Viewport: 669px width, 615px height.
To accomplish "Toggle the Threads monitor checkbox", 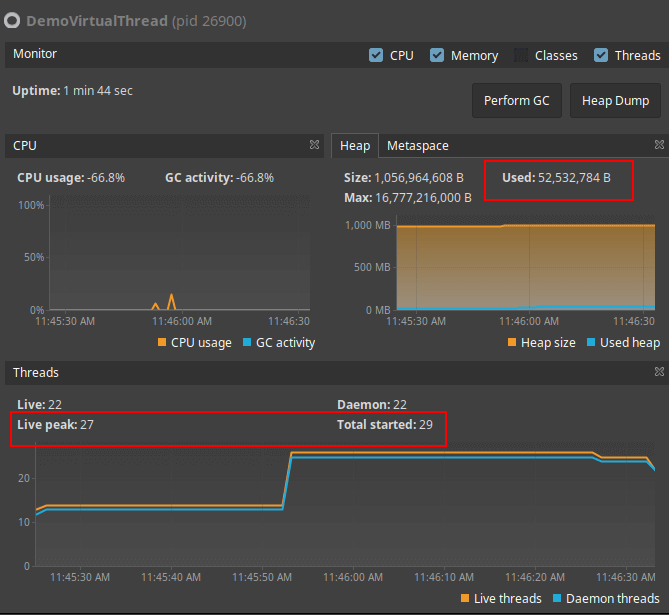I will (601, 55).
